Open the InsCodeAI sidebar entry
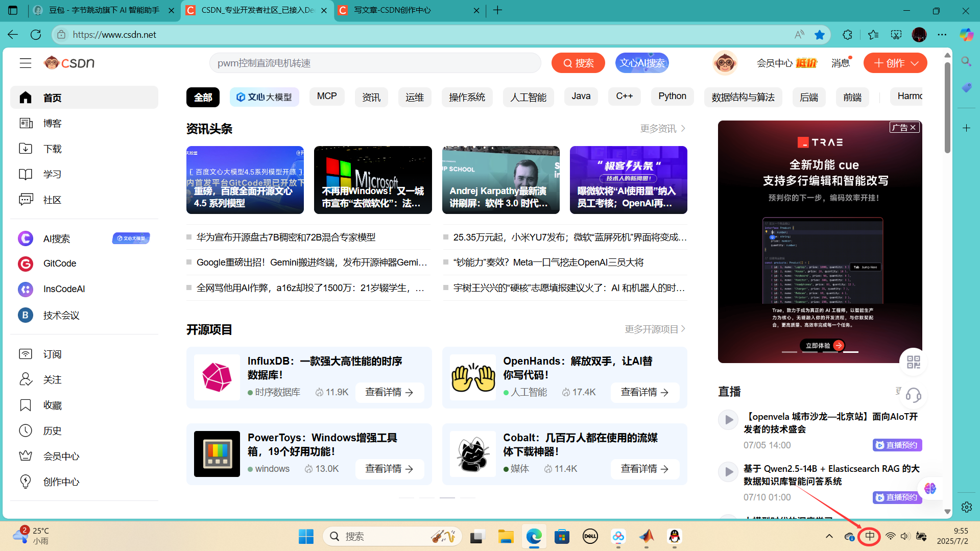The width and height of the screenshot is (980, 551). click(x=63, y=289)
